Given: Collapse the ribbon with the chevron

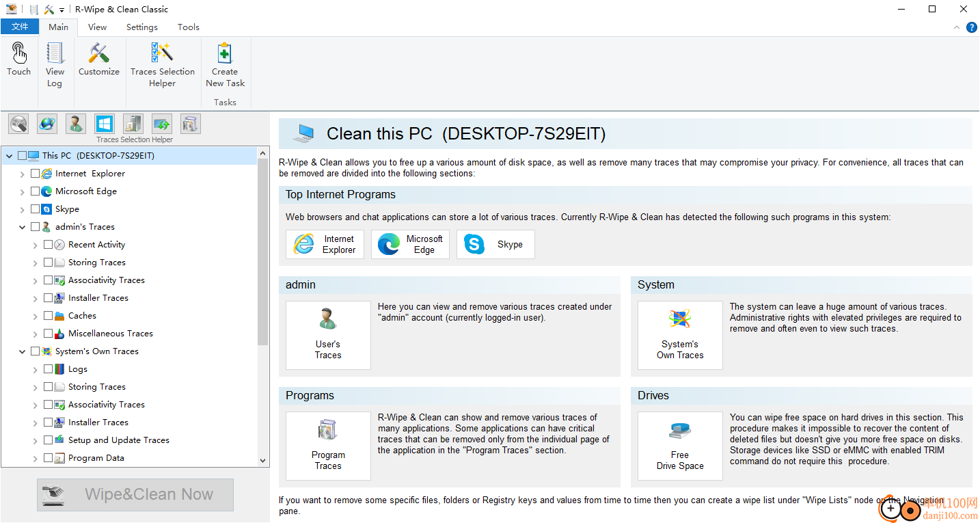Looking at the screenshot, I should coord(957,27).
